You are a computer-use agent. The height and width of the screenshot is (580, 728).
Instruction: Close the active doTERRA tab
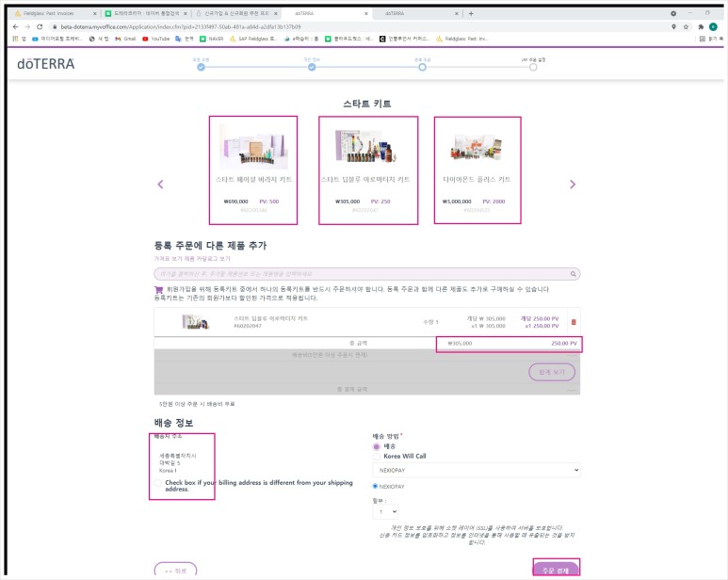pyautogui.click(x=365, y=13)
